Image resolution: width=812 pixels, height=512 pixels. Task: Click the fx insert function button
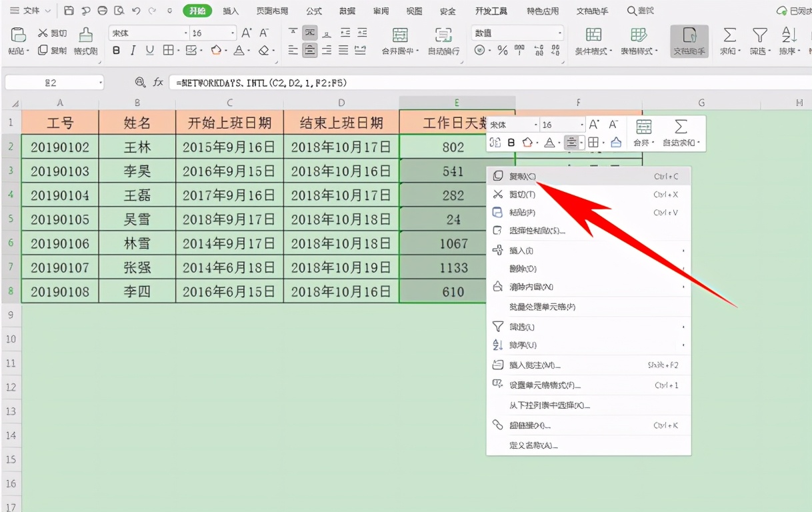click(157, 83)
